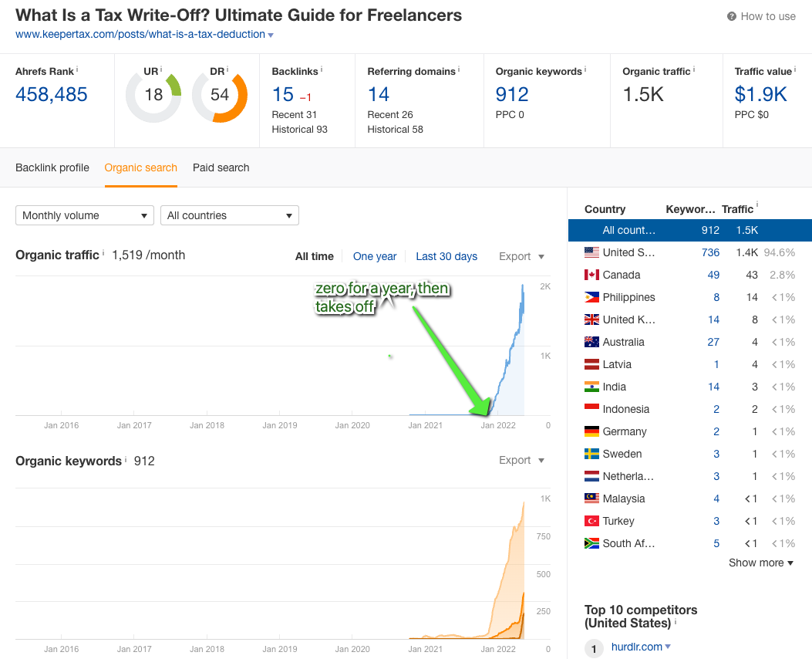Select the All countries row in country table
The height and width of the screenshot is (659, 812).
click(690, 230)
